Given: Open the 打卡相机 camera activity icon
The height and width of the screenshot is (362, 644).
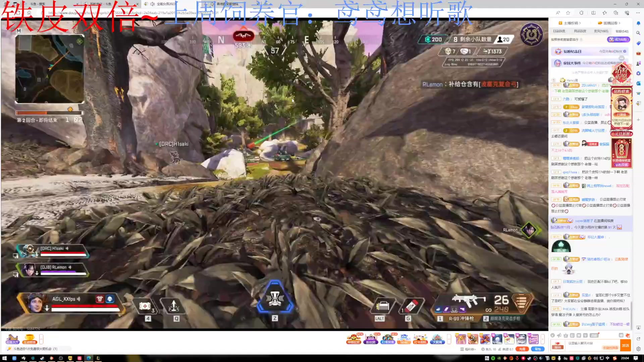Looking at the screenshot, I should click(x=420, y=339).
